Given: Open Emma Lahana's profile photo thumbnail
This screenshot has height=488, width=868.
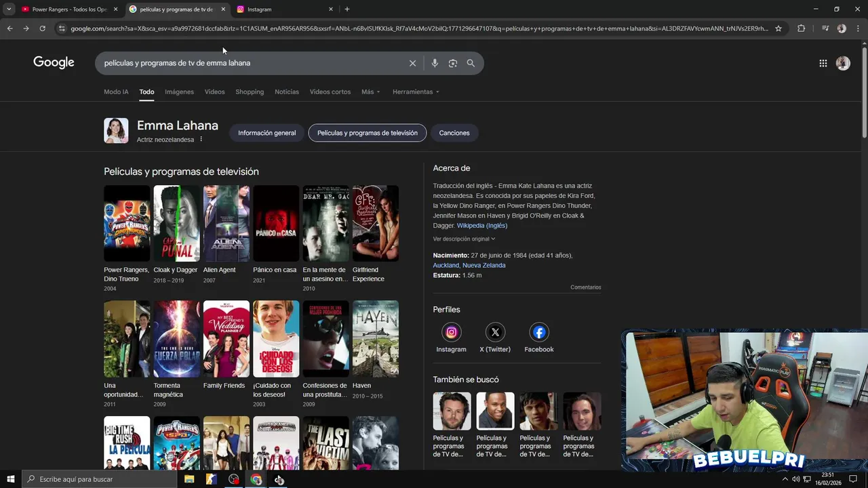Looking at the screenshot, I should 116,131.
